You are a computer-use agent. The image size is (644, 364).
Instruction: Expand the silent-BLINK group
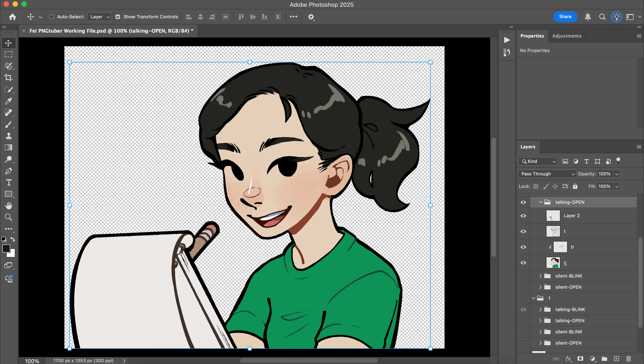click(x=540, y=276)
